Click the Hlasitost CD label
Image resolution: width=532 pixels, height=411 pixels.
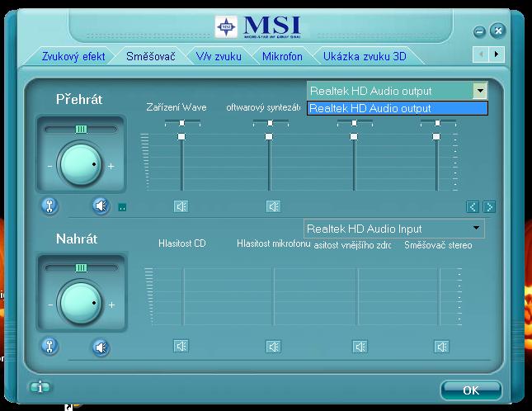[182, 243]
